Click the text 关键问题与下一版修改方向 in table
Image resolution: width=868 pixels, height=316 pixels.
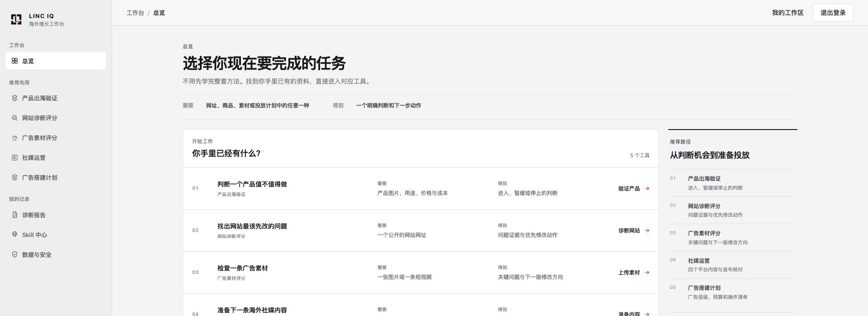[530, 277]
